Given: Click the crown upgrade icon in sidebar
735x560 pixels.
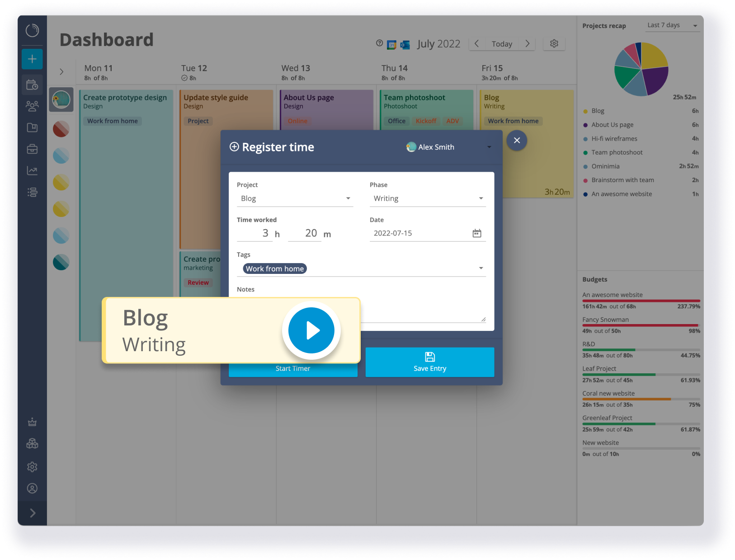Looking at the screenshot, I should [x=32, y=422].
